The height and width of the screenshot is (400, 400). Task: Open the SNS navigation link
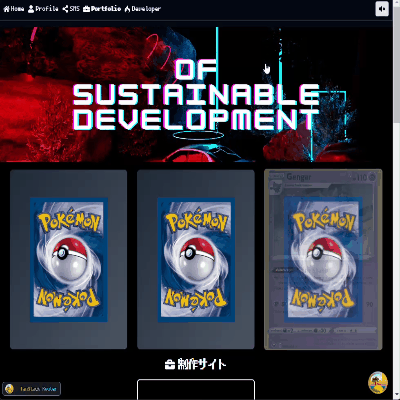pos(71,9)
